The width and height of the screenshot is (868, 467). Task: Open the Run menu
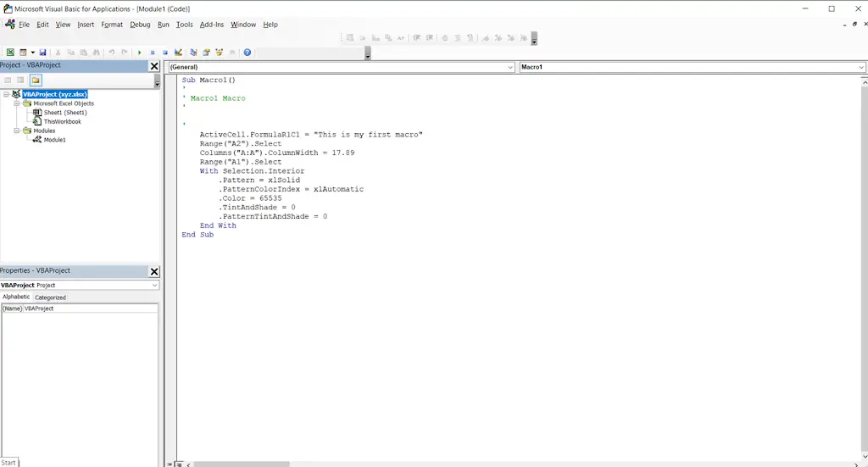point(164,25)
